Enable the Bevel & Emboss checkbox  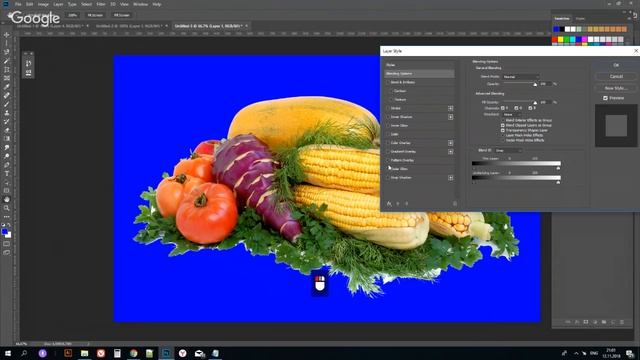coord(388,82)
